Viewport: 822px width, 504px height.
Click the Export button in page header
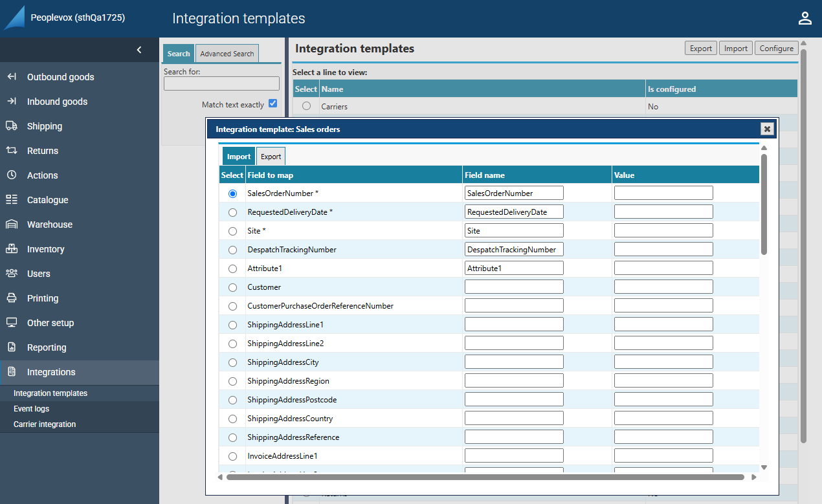[x=701, y=49]
